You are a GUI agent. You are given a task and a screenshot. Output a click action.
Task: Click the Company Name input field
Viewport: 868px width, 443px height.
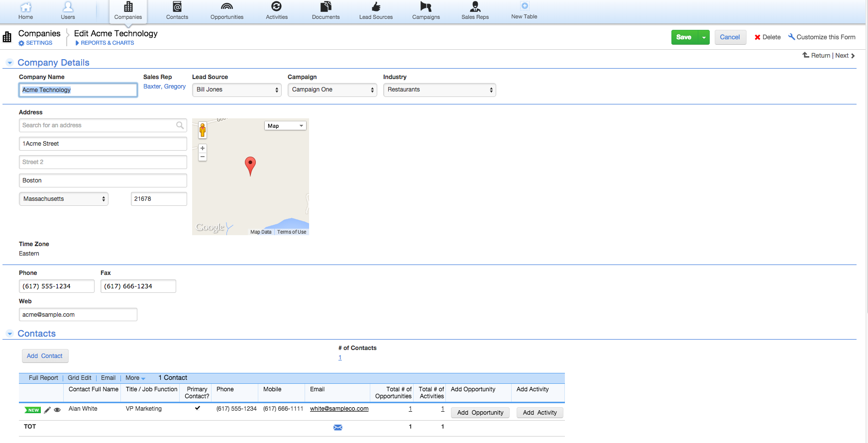click(x=78, y=90)
